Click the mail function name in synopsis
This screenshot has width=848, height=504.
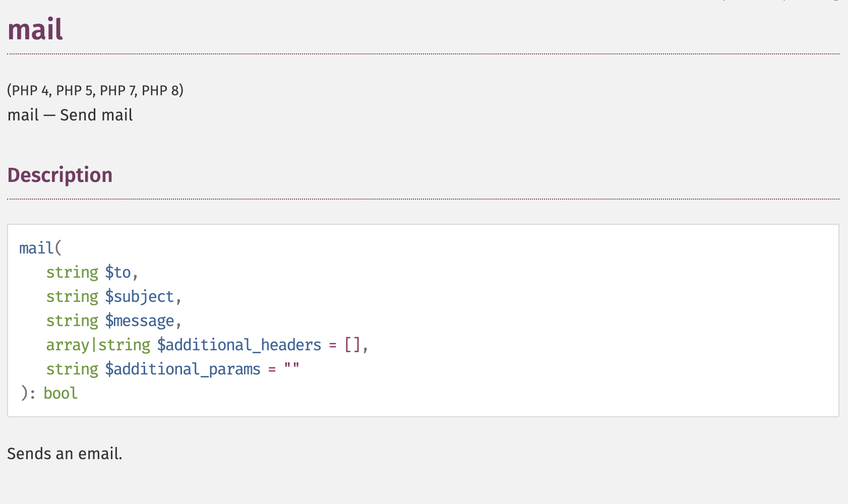click(36, 248)
